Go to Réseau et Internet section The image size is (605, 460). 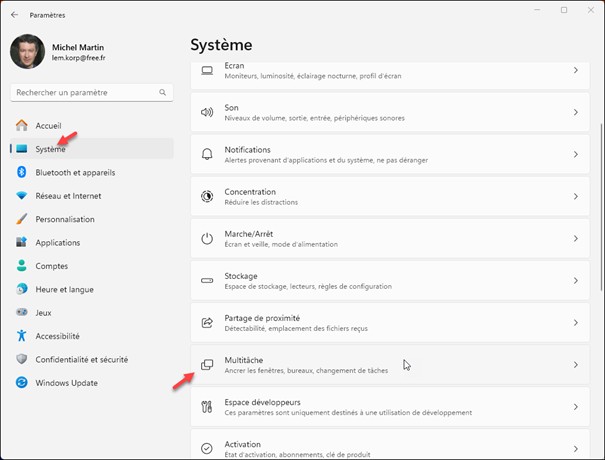click(x=68, y=195)
